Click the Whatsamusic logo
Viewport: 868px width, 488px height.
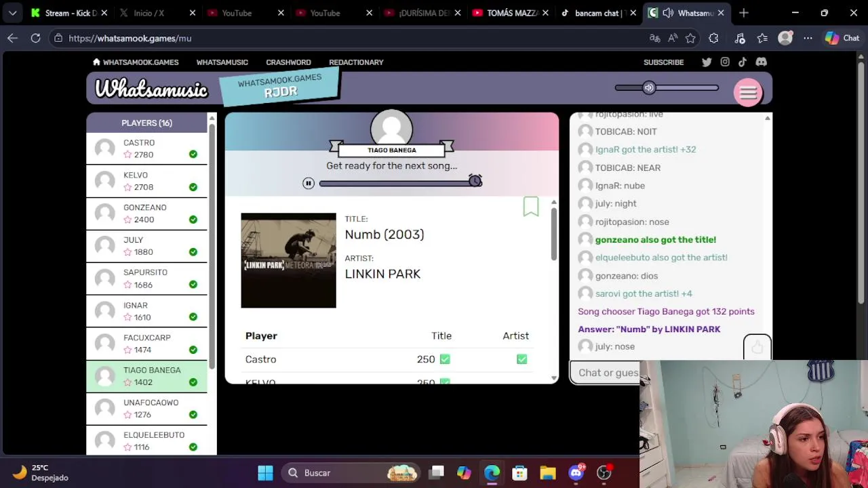151,89
